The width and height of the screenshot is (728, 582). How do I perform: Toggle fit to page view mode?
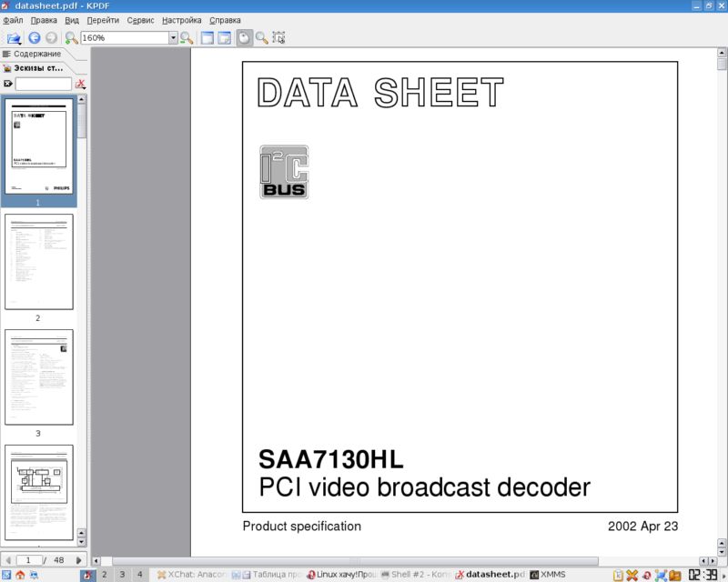pyautogui.click(x=224, y=38)
